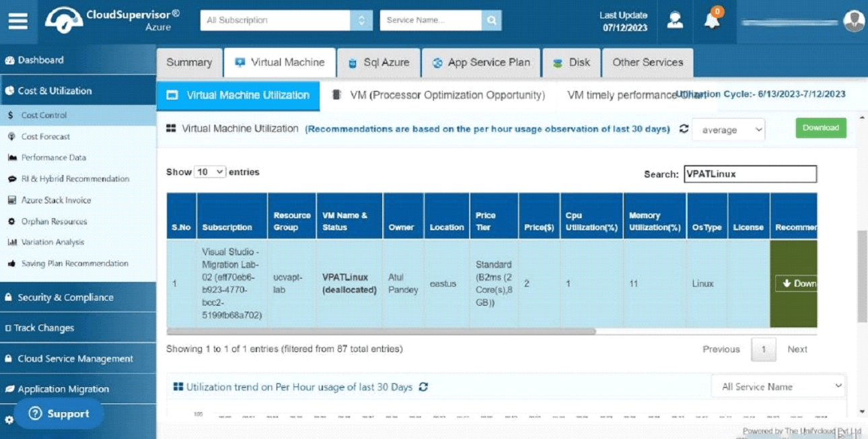This screenshot has width=868, height=439.
Task: Open the hamburger navigation menu
Action: coord(18,21)
